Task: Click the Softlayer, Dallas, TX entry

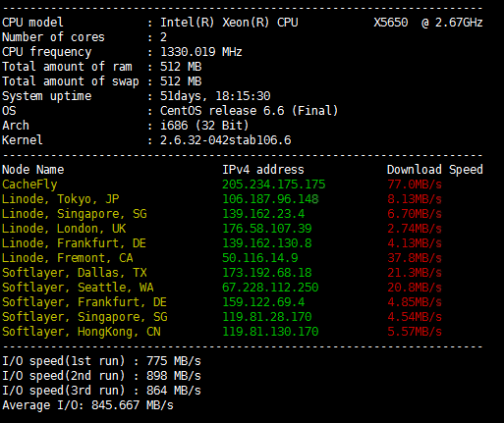Action: [x=75, y=273]
